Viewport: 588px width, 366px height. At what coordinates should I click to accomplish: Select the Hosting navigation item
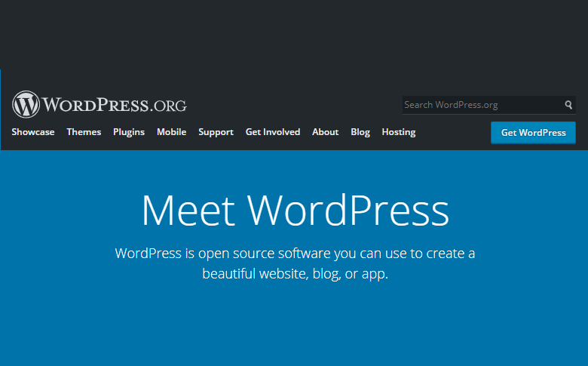(399, 132)
